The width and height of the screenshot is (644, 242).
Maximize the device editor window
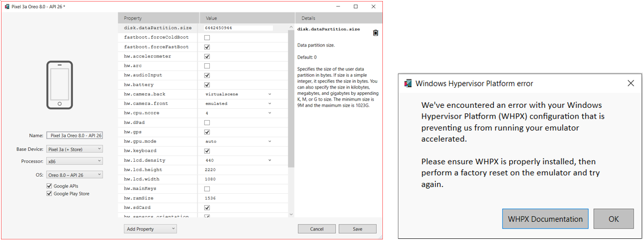355,7
